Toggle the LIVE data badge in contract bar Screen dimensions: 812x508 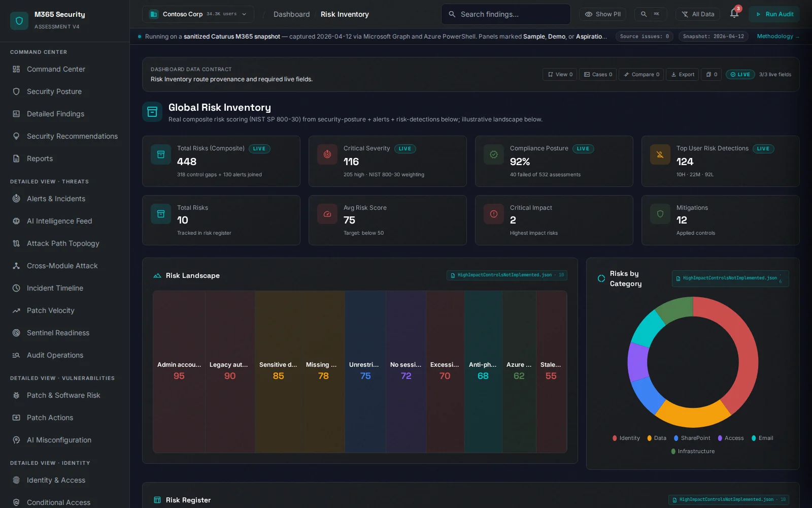tap(740, 75)
